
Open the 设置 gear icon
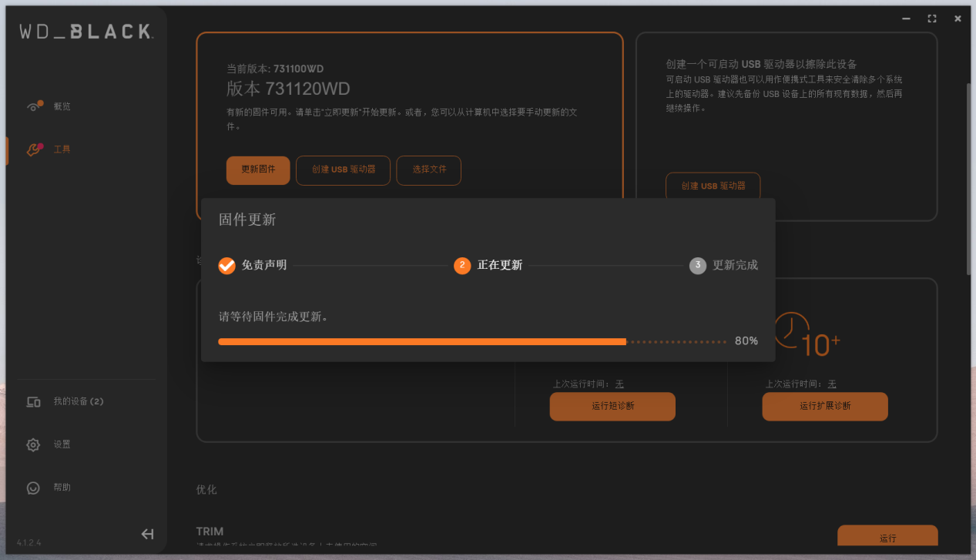coord(33,444)
